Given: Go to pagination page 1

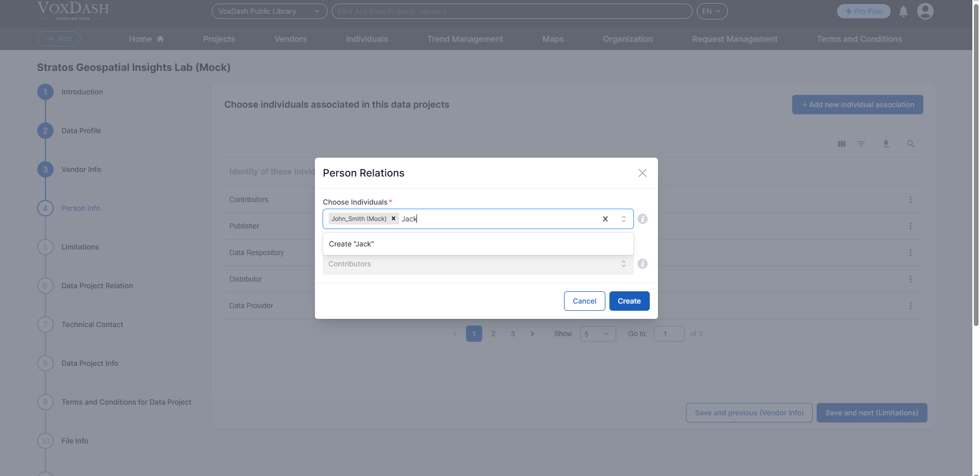Looking at the screenshot, I should (474, 334).
